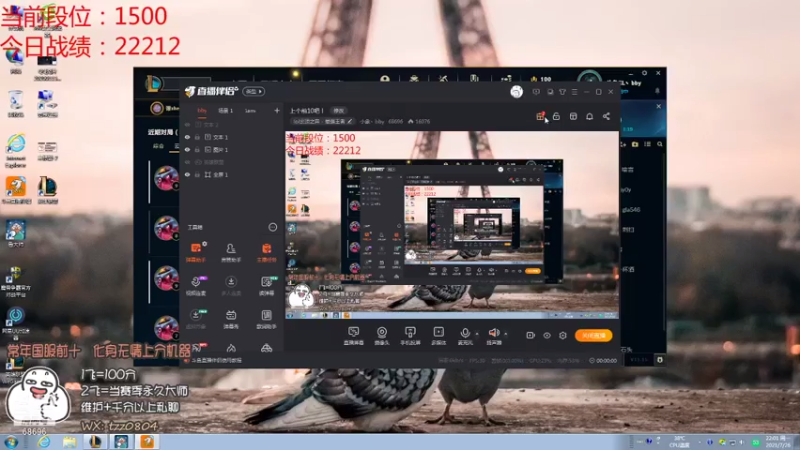
Task: Switch to the lans scene tab
Action: 250,110
